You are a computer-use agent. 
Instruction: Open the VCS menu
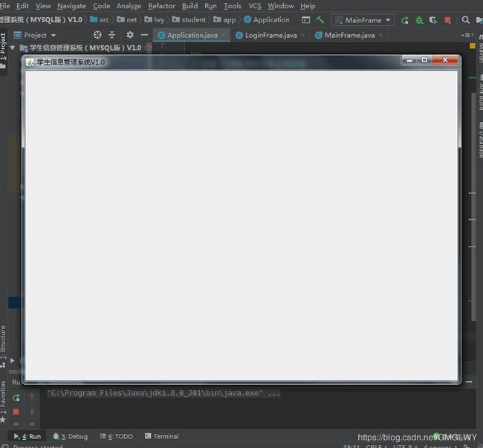pos(254,6)
